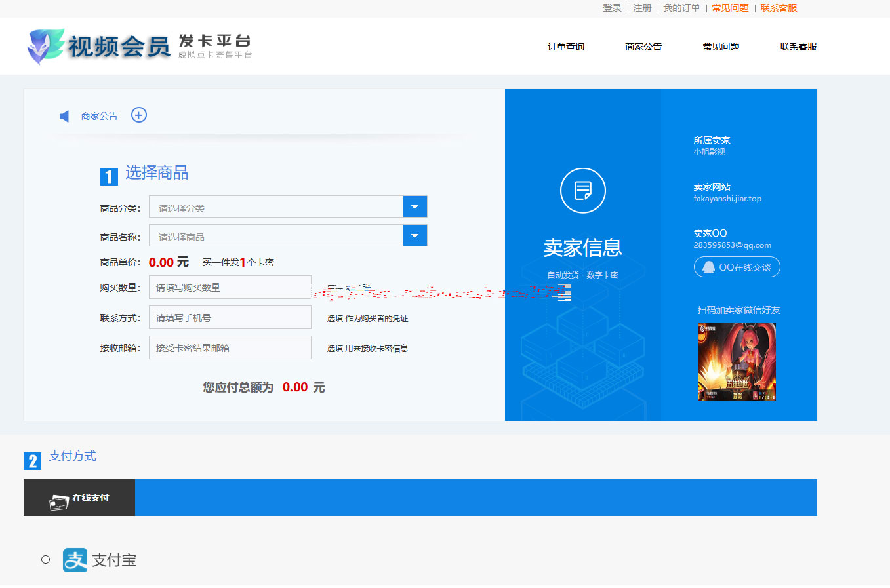Click the purchase quantity input field
890x588 pixels.
230,288
